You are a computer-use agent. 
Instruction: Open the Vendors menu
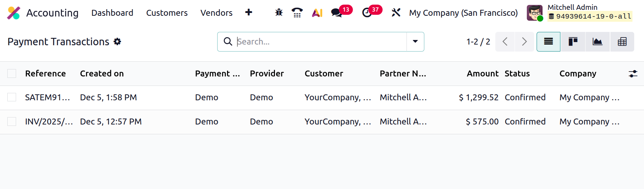coord(216,13)
